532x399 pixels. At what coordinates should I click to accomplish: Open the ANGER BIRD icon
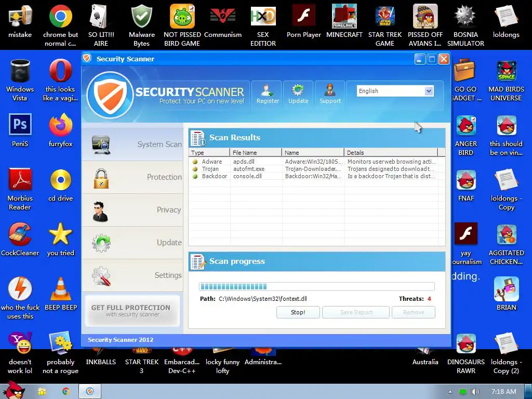(x=465, y=135)
